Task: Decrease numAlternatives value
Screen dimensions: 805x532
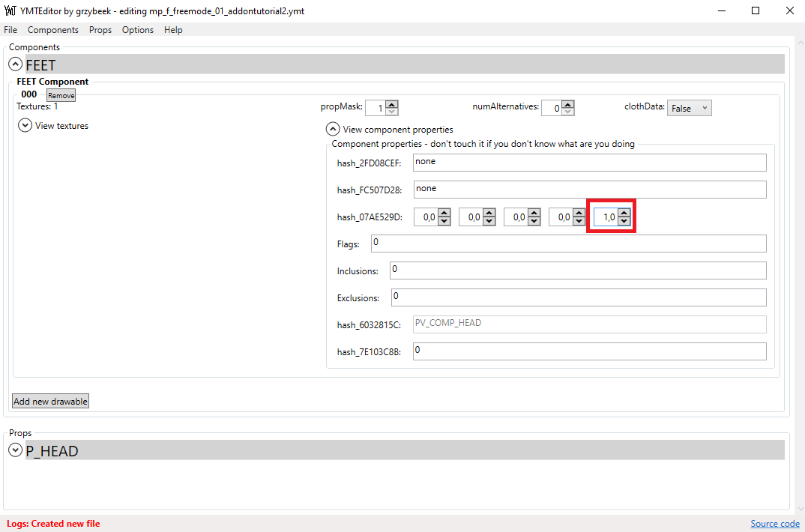Action: pyautogui.click(x=568, y=112)
